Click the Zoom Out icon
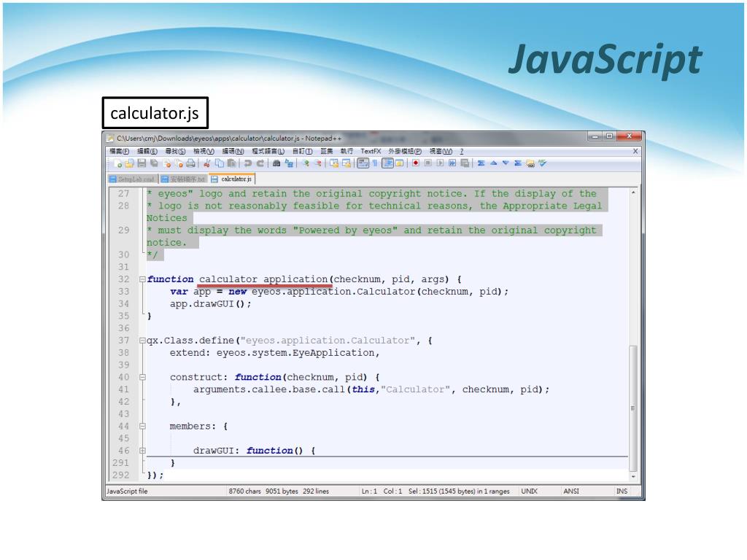Viewport: 747px width, 560px height. pyautogui.click(x=319, y=163)
